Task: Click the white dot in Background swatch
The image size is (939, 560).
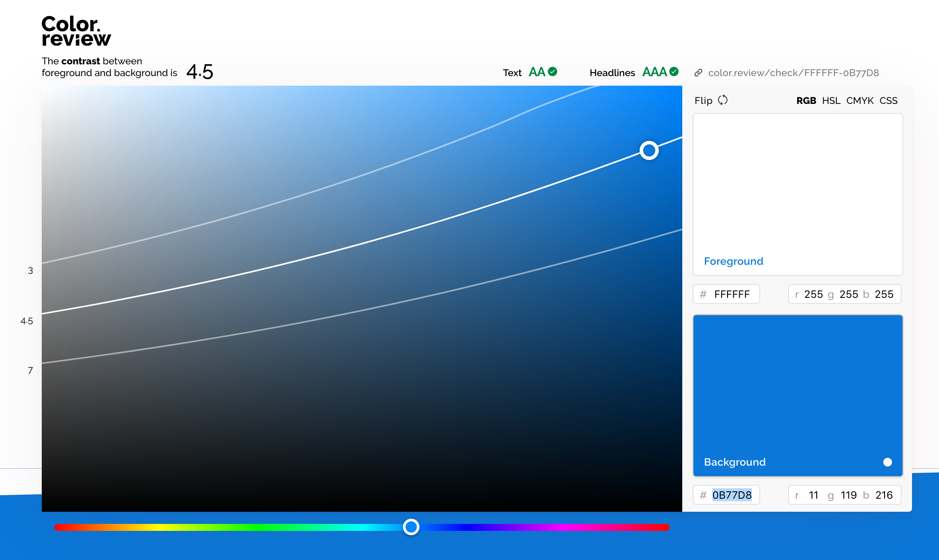Action: [888, 462]
